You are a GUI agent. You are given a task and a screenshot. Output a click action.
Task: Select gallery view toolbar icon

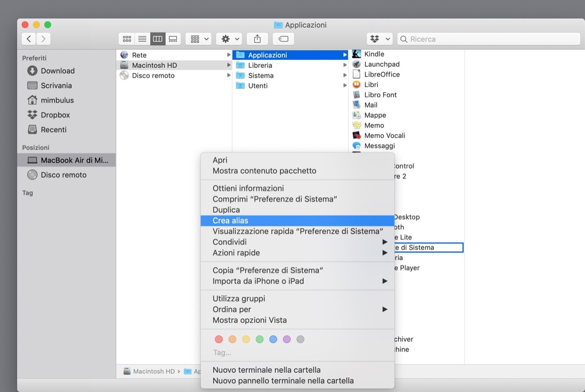pyautogui.click(x=173, y=39)
